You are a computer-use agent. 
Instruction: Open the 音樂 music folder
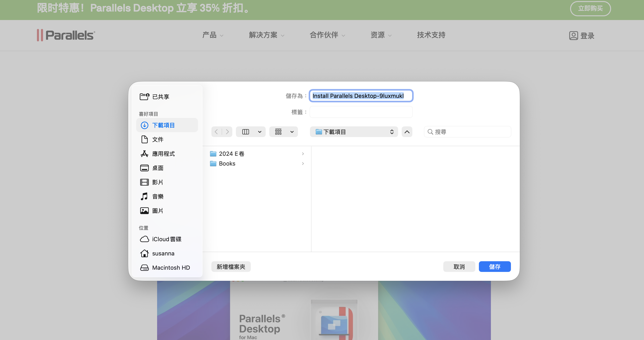pyautogui.click(x=158, y=196)
